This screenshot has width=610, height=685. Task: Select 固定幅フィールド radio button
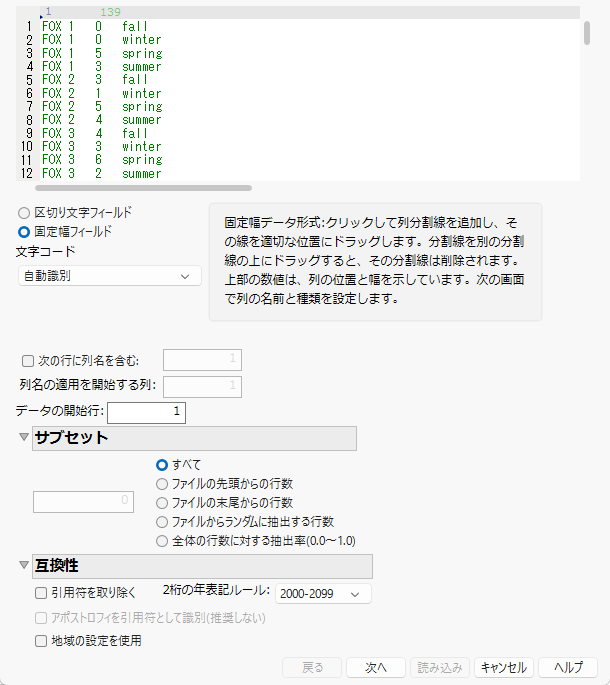click(x=24, y=232)
